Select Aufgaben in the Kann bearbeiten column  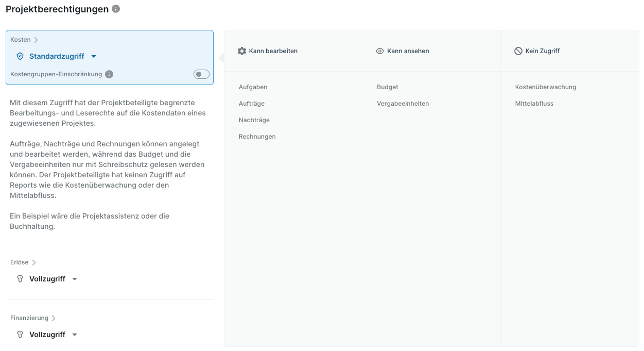point(253,87)
